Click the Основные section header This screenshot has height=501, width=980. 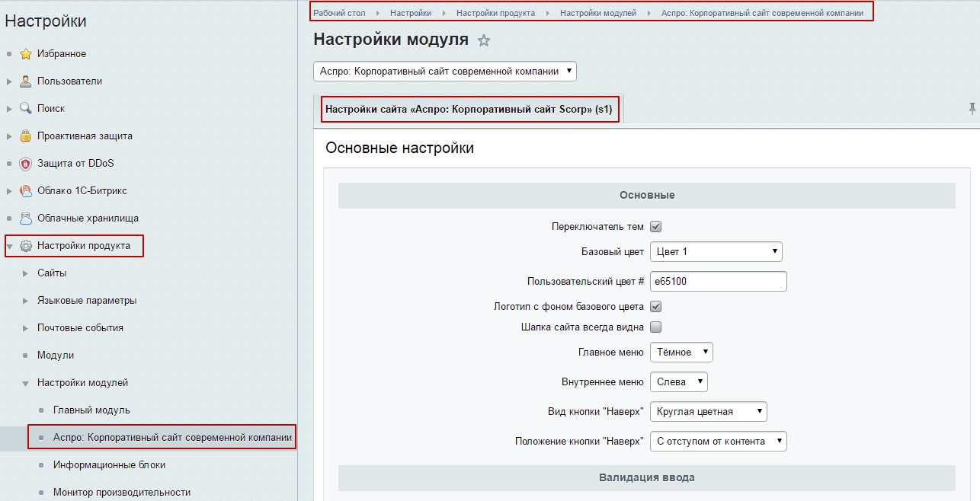[647, 196]
